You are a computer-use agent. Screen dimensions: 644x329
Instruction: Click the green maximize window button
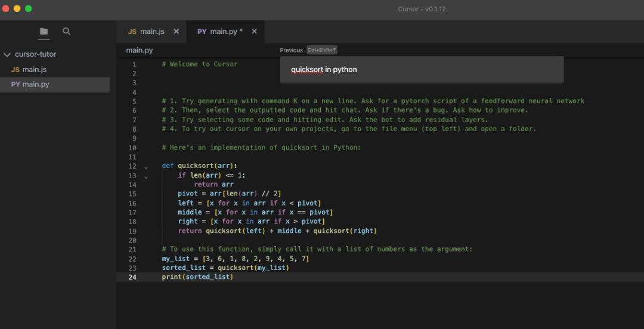point(29,8)
